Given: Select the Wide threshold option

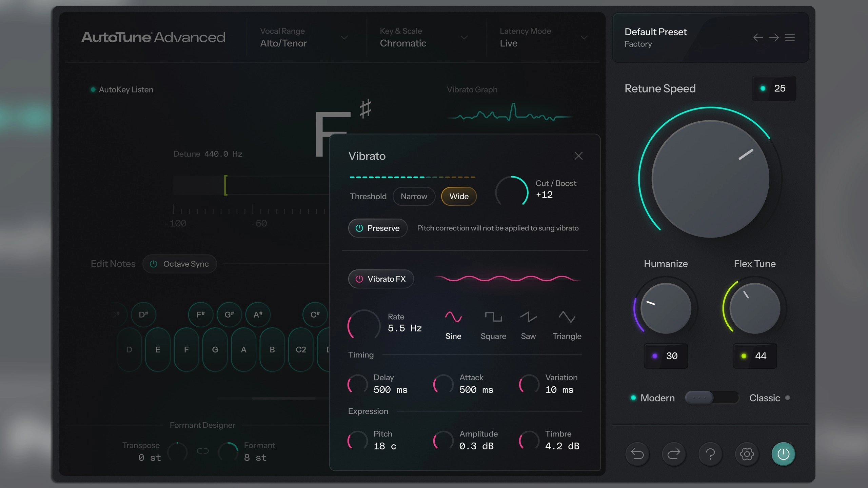Looking at the screenshot, I should [459, 196].
